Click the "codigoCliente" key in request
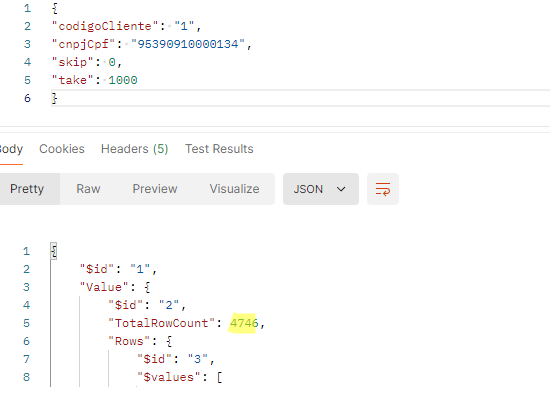The image size is (550, 406). pos(105,26)
